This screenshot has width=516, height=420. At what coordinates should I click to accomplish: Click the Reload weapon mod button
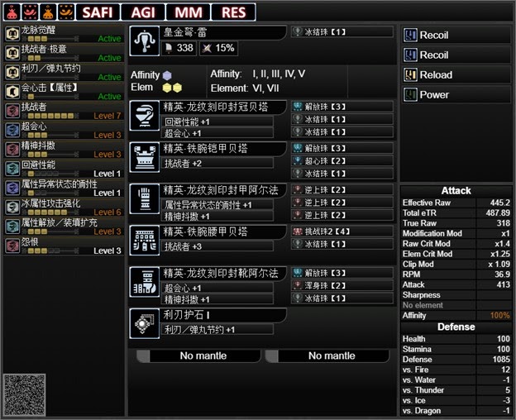point(456,75)
